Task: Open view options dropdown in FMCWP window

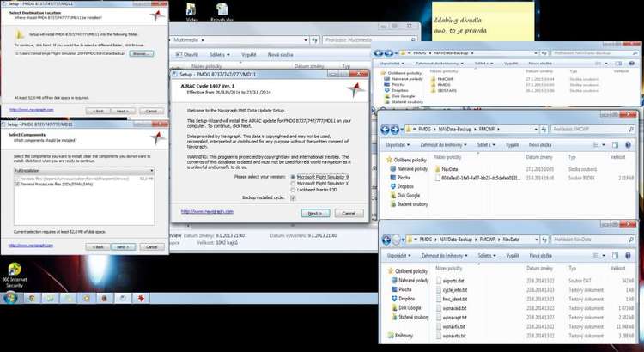Action: (x=604, y=145)
